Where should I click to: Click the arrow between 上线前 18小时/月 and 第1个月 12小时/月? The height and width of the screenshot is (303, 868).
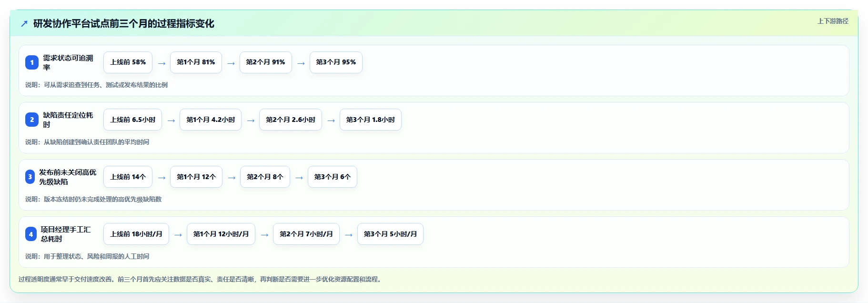(178, 235)
